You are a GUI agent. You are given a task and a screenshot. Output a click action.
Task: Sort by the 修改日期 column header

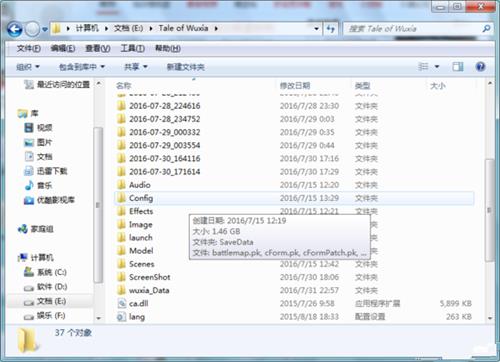(x=295, y=86)
